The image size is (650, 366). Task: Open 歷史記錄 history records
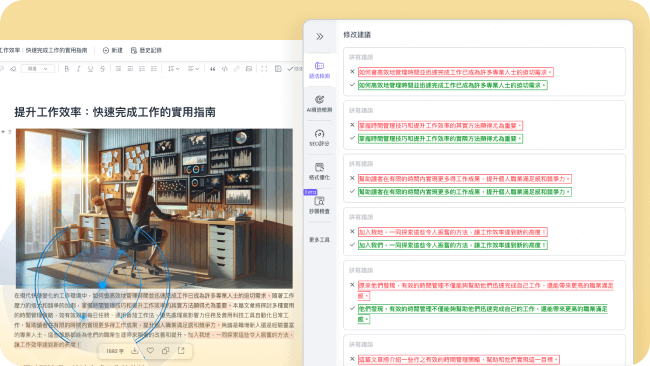146,50
